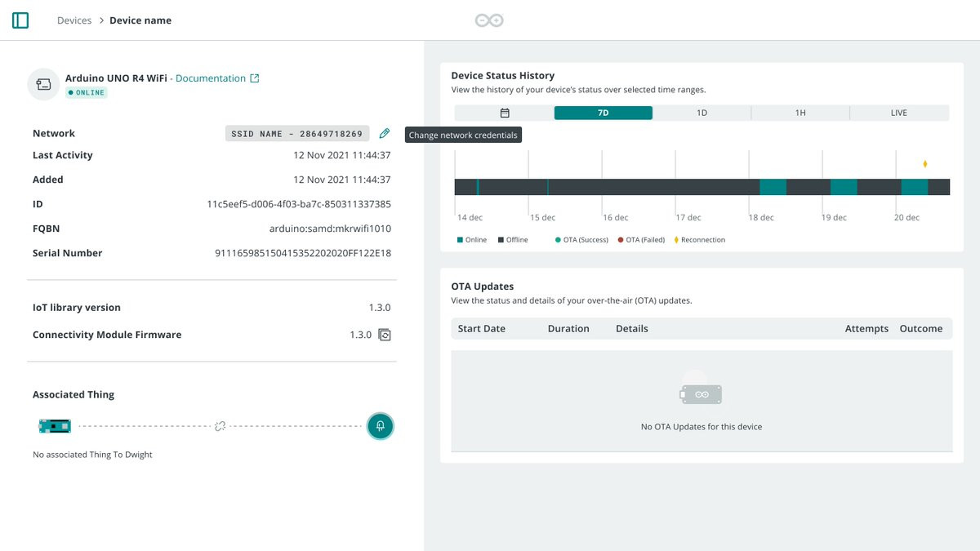
Task: Go to Devices in the breadcrumb
Action: [74, 20]
